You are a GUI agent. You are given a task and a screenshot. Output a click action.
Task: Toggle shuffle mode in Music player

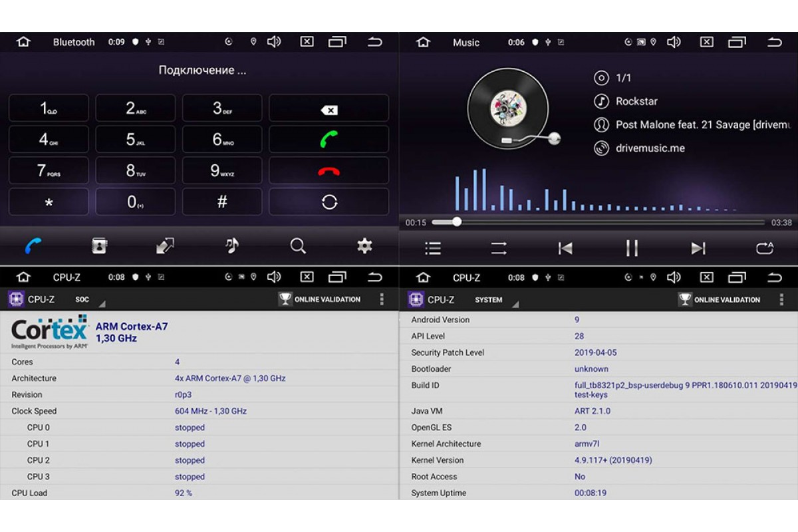pyautogui.click(x=499, y=249)
